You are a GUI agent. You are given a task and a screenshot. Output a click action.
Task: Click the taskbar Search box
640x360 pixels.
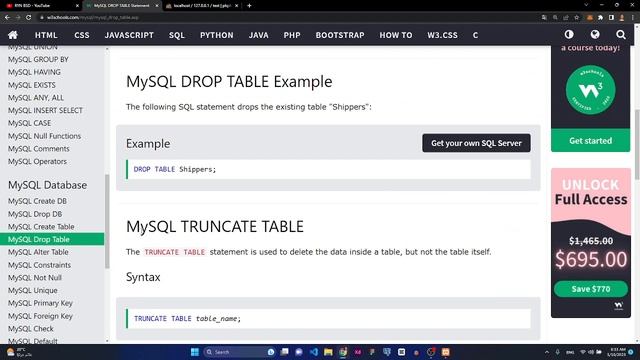(x=240, y=352)
